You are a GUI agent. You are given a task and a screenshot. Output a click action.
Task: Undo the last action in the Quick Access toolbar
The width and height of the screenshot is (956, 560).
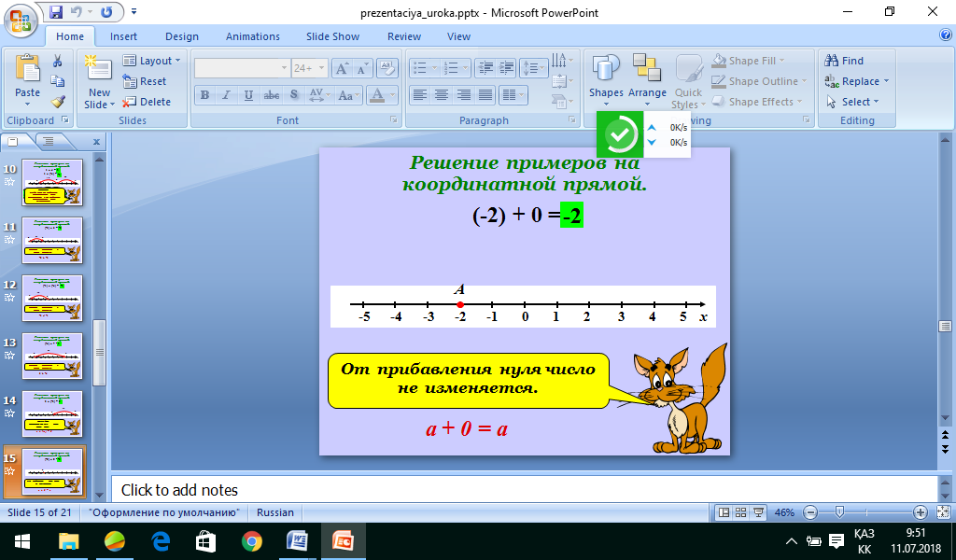tap(77, 11)
